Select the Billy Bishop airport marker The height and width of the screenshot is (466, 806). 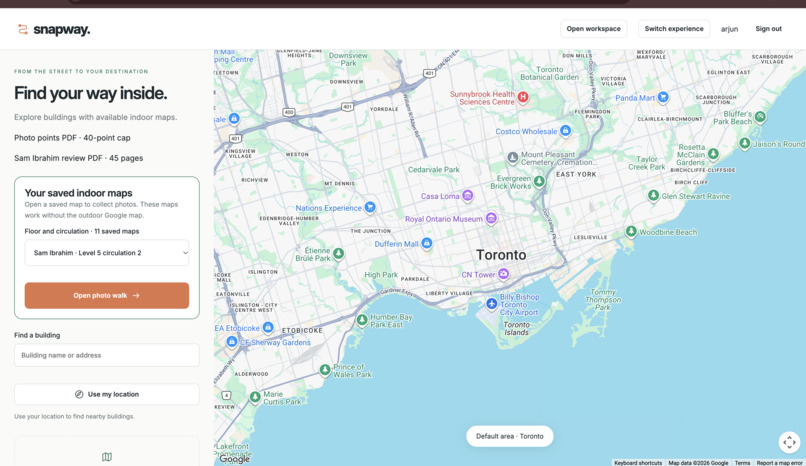point(491,304)
